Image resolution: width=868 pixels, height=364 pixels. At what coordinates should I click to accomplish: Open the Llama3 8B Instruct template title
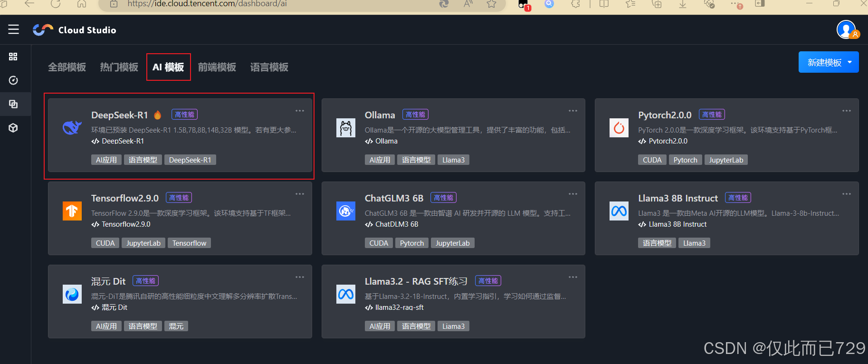click(x=678, y=198)
